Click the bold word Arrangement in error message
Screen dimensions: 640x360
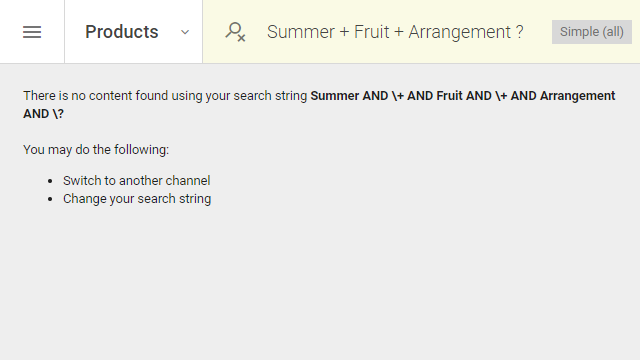pyautogui.click(x=577, y=96)
